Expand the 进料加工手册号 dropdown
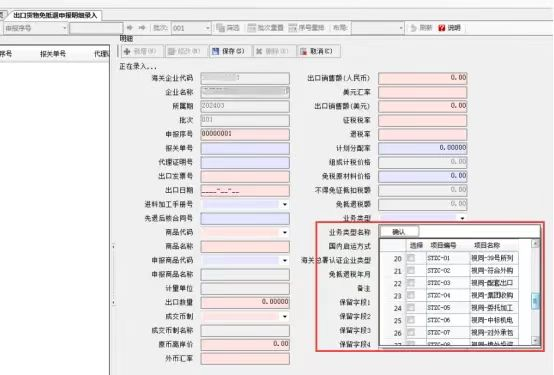This screenshot has height=375, width=554. click(285, 205)
